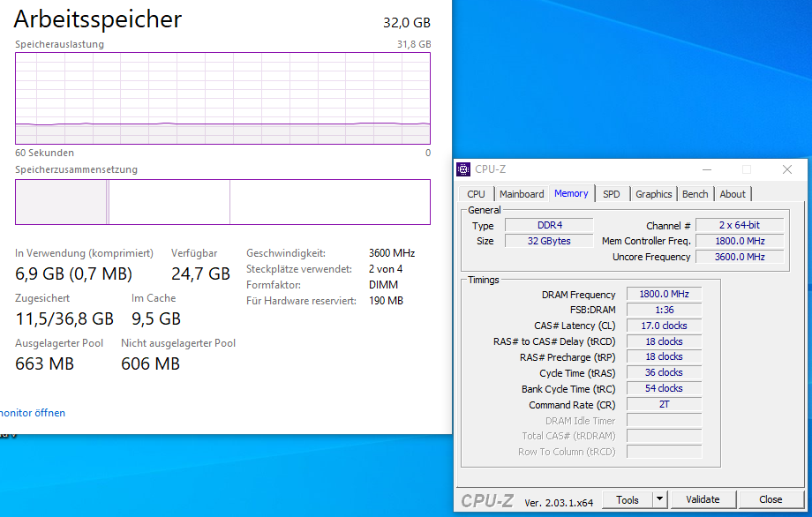Click the Arbeitsspeicher heading in Task Manager
The image size is (812, 517).
(x=98, y=19)
